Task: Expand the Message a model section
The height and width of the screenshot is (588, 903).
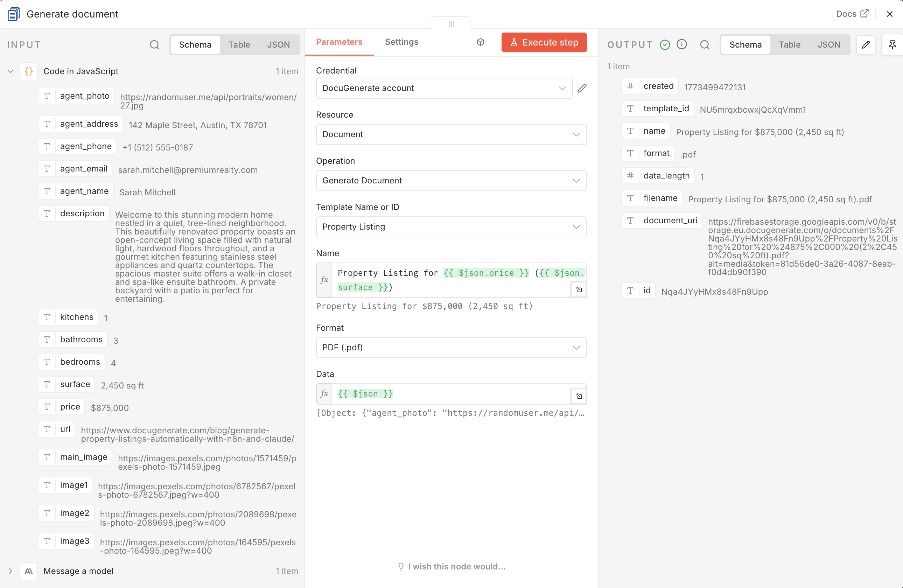Action: tap(10, 571)
